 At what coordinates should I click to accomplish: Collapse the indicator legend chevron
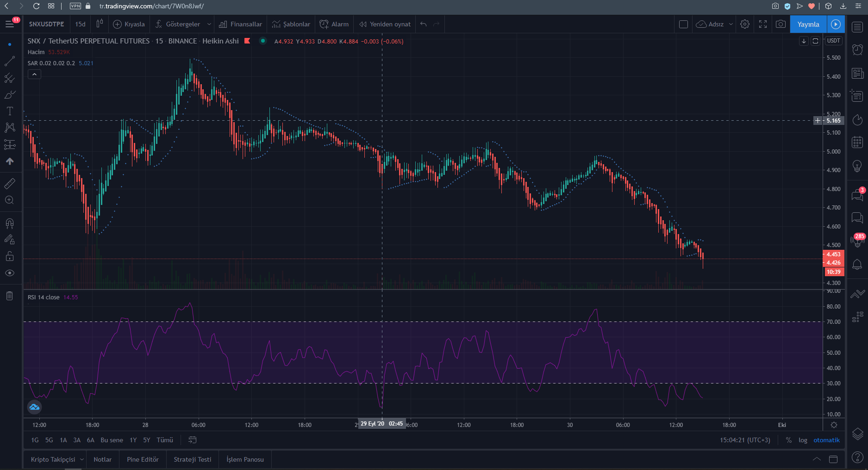[x=34, y=74]
